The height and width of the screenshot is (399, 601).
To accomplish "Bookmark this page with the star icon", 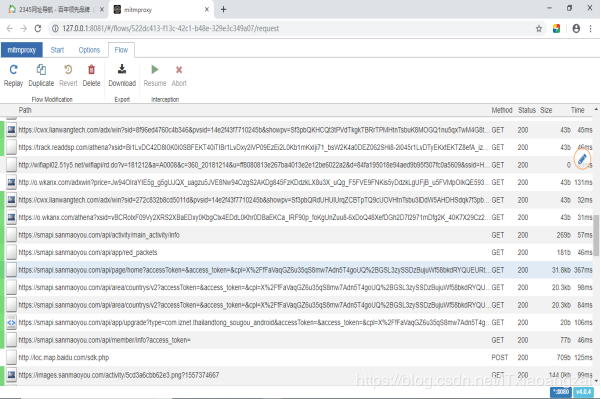I will (x=539, y=28).
